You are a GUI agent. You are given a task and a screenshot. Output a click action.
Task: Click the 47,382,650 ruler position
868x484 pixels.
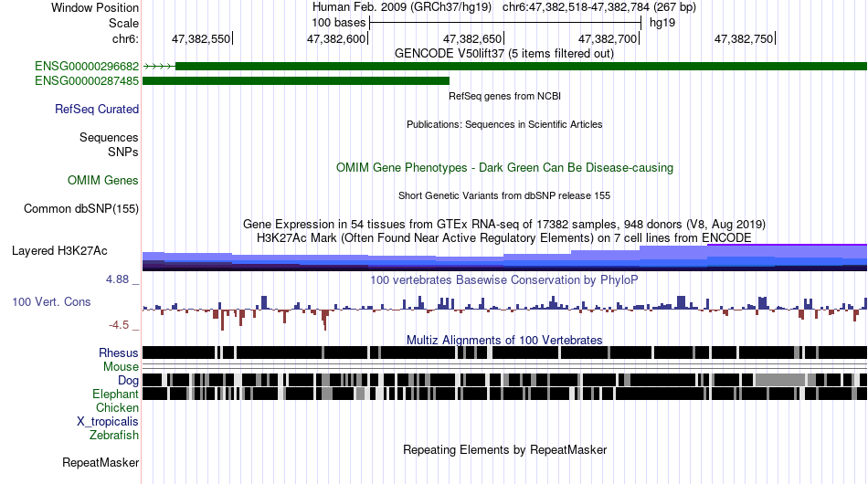[x=473, y=38]
